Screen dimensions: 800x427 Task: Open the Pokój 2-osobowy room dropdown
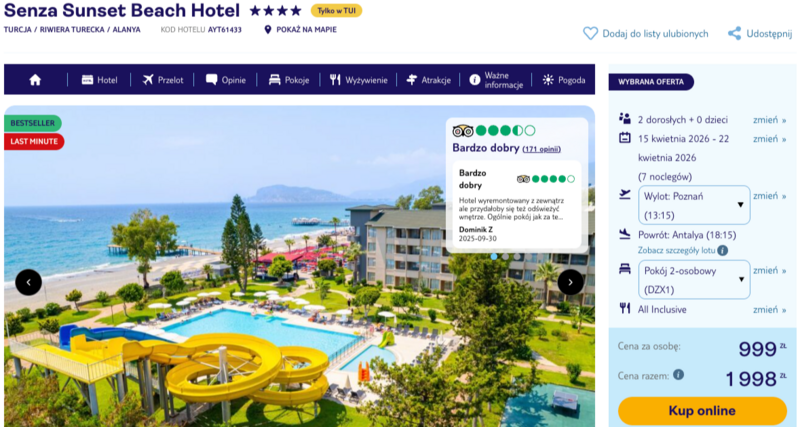point(694,280)
